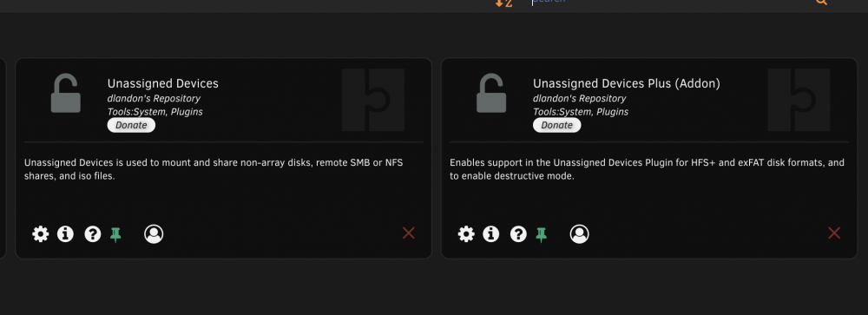Click dlandon's Repository under Unassigned Devices
The height and width of the screenshot is (315, 868).
(x=154, y=99)
